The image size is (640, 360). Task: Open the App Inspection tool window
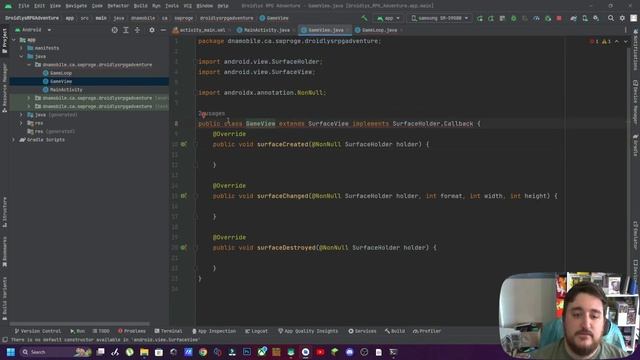[x=213, y=331]
